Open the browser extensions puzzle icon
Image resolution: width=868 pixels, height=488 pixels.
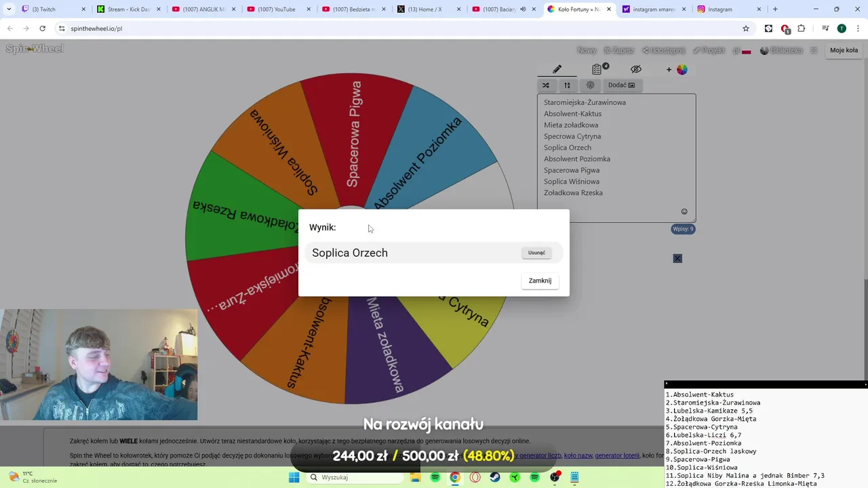tap(802, 28)
